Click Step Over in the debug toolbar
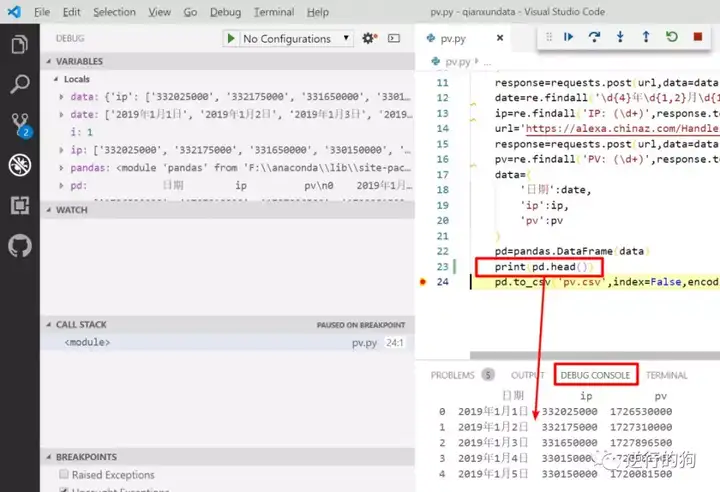 click(594, 37)
